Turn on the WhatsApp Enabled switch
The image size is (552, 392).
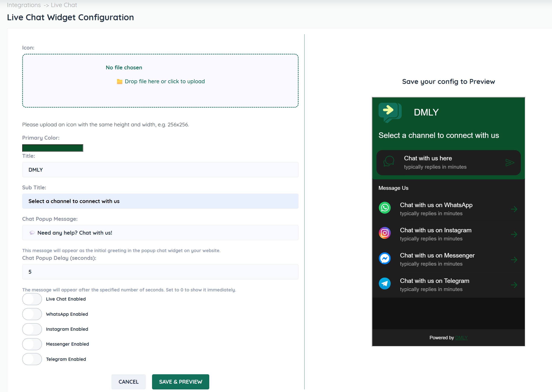point(32,314)
